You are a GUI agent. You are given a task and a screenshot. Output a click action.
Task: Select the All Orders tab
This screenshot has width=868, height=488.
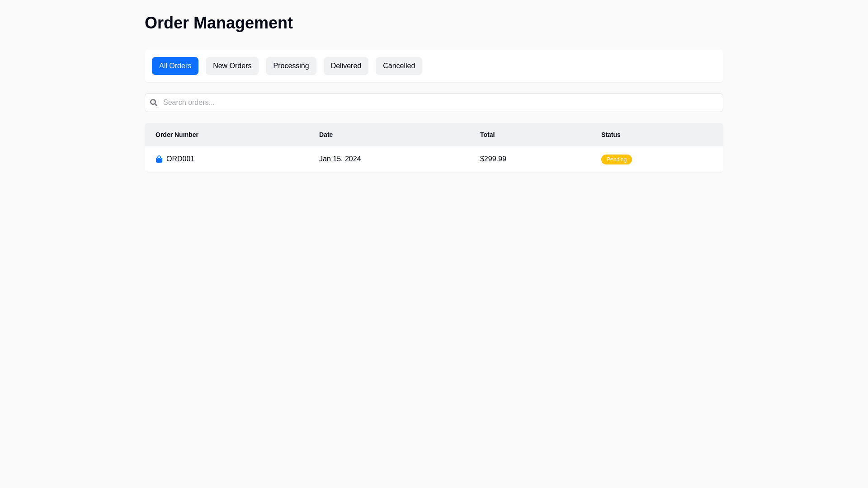point(175,66)
